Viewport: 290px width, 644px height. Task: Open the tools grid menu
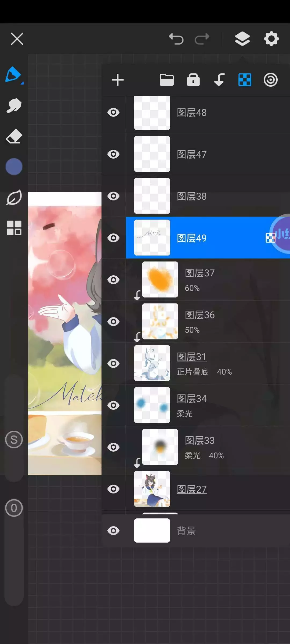(x=14, y=228)
